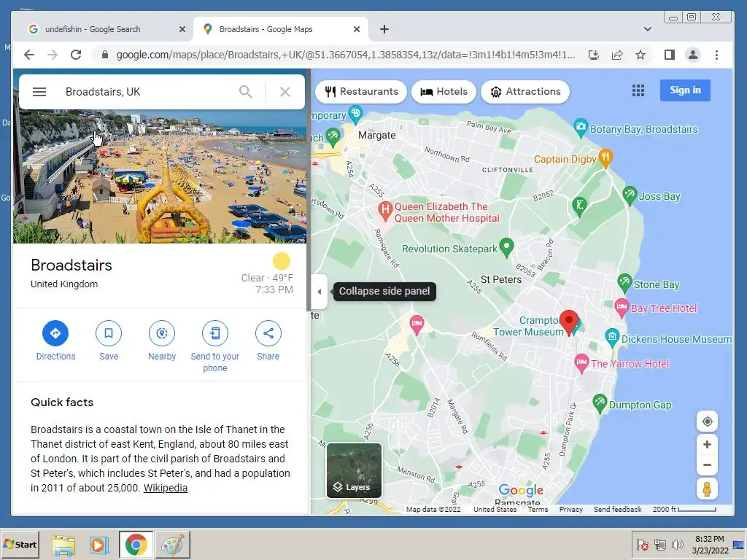747x560 pixels.
Task: Select the Dickens House Museum marker
Action: (612, 338)
